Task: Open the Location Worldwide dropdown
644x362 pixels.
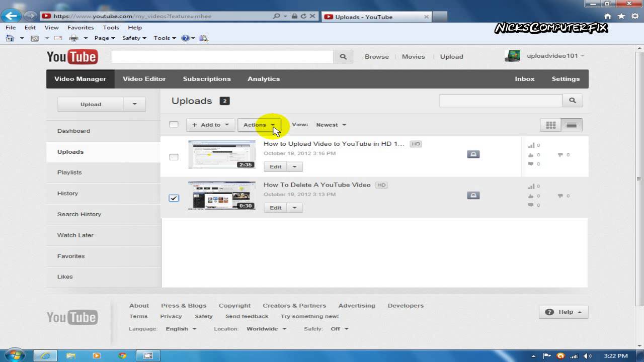Action: 266,329
